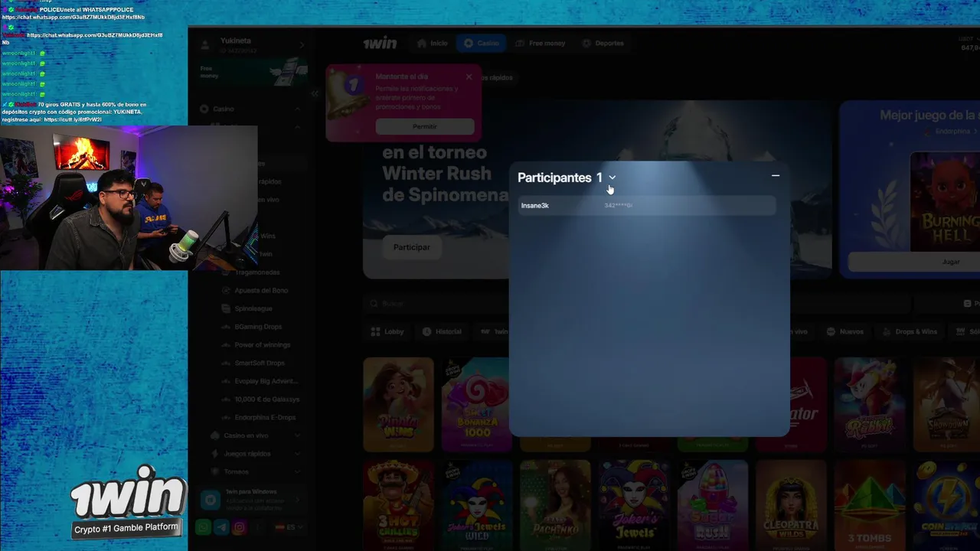This screenshot has height=551, width=980.
Task: Select the Nuevos category
Action: click(x=845, y=331)
